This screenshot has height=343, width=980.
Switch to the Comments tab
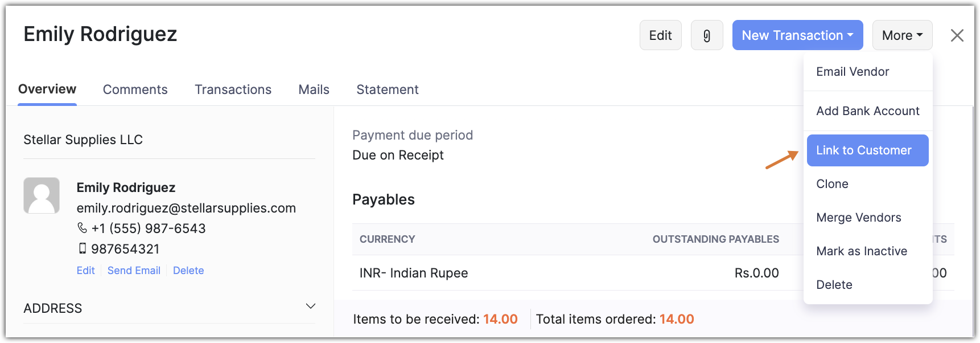point(135,89)
